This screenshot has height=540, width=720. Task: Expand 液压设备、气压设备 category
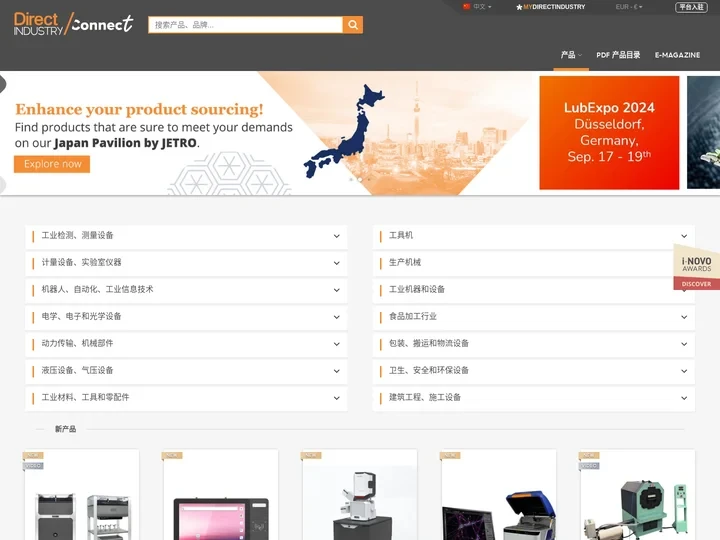[186, 371]
